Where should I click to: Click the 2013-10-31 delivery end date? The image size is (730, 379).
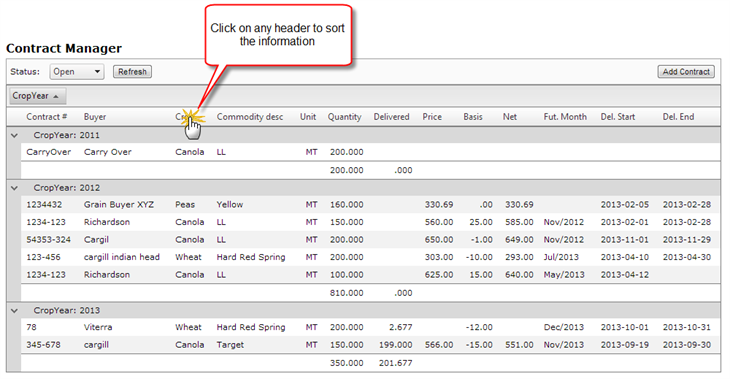(x=687, y=327)
